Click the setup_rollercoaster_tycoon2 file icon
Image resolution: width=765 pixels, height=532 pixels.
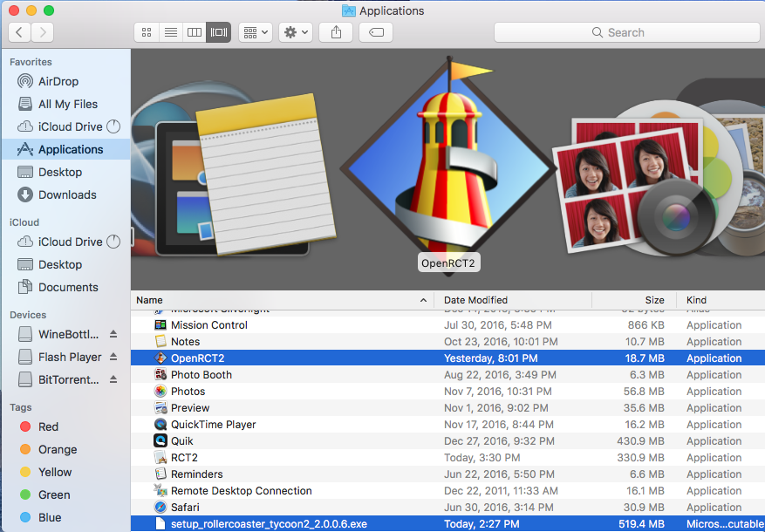(160, 523)
